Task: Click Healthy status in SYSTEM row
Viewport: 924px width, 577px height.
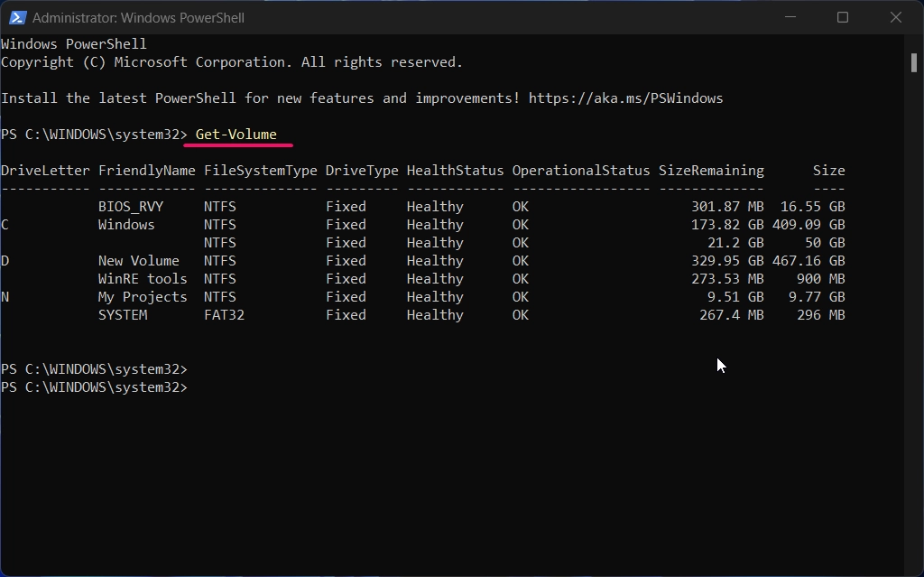Action: [x=435, y=315]
